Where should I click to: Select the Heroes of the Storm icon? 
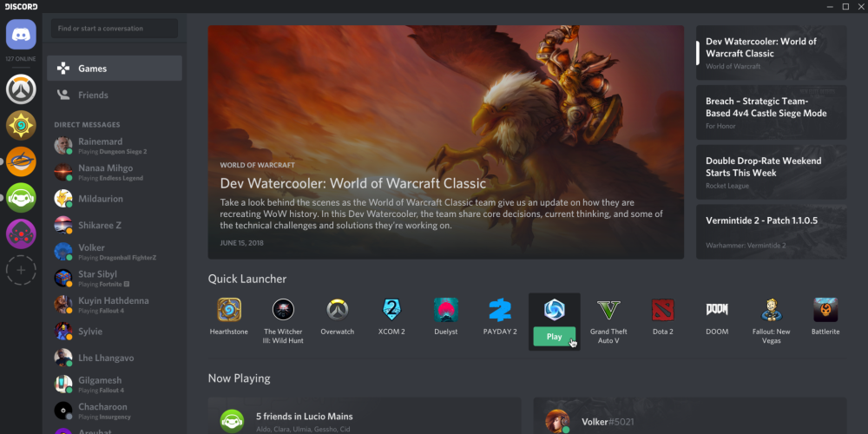click(554, 310)
